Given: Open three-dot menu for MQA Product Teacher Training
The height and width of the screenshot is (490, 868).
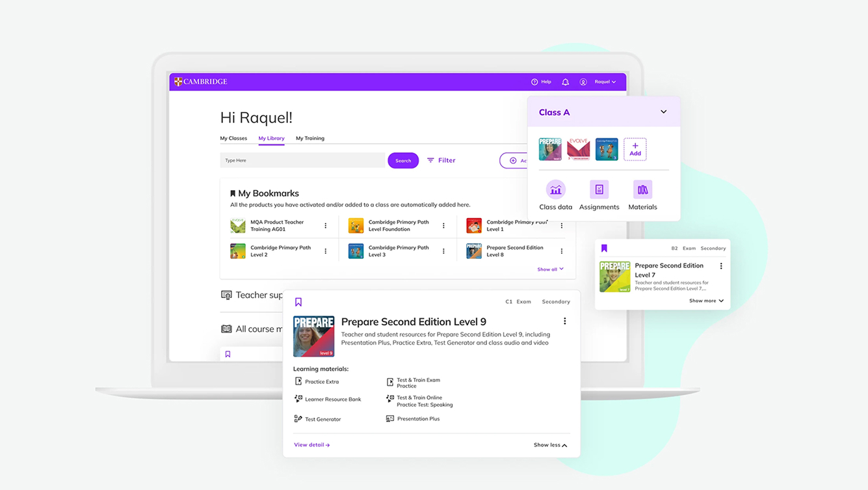Looking at the screenshot, I should click(x=326, y=226).
